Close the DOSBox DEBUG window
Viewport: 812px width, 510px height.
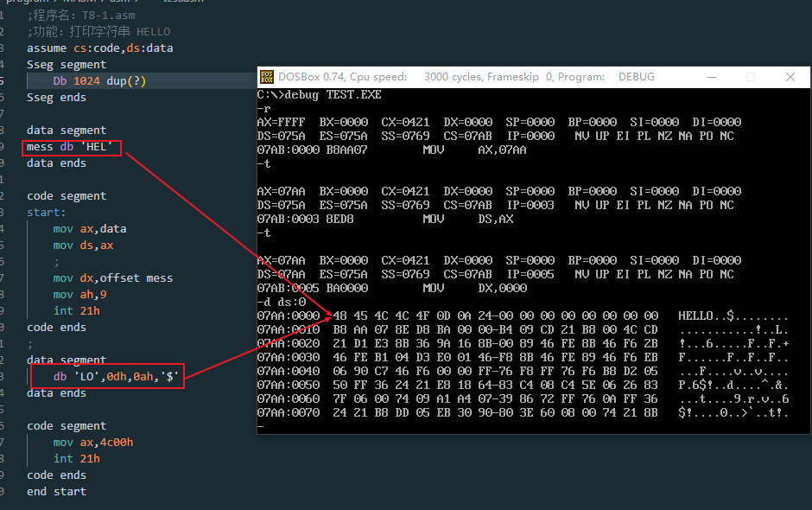[790, 77]
